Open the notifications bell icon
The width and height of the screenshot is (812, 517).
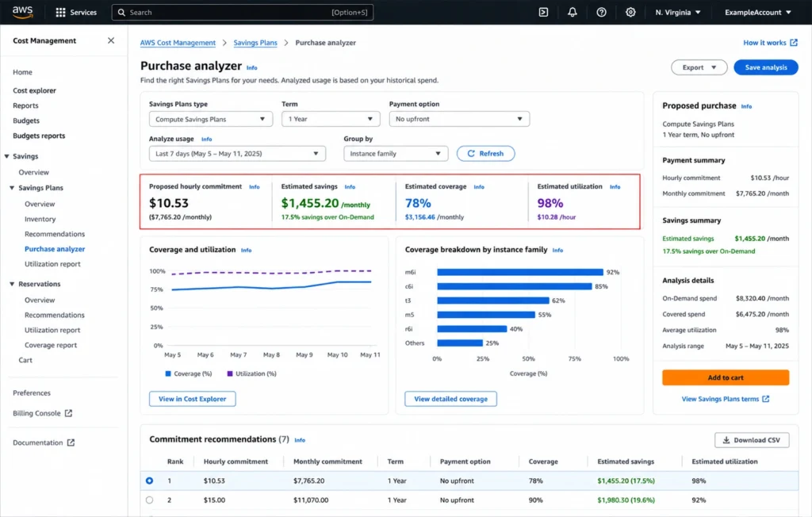[573, 12]
